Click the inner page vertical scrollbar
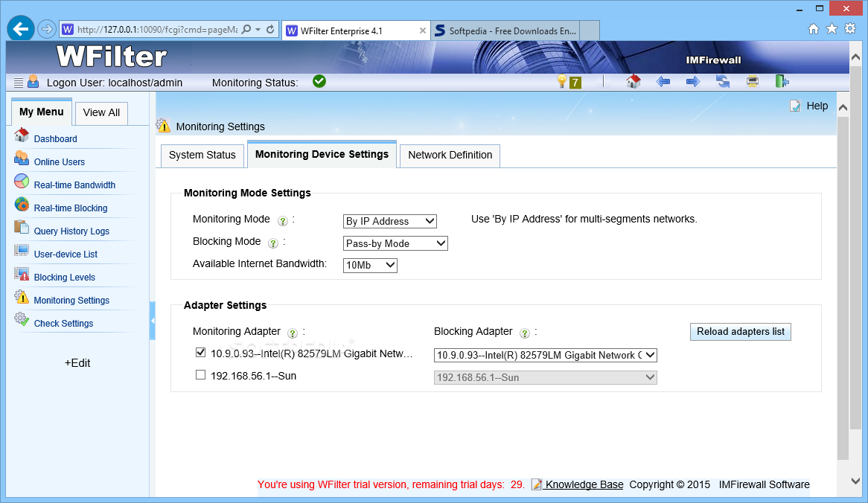 pos(843,286)
